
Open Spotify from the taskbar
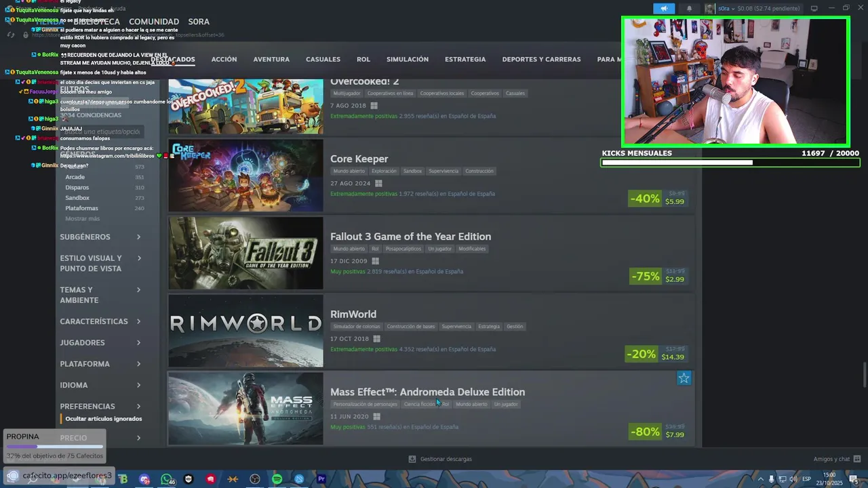click(277, 479)
